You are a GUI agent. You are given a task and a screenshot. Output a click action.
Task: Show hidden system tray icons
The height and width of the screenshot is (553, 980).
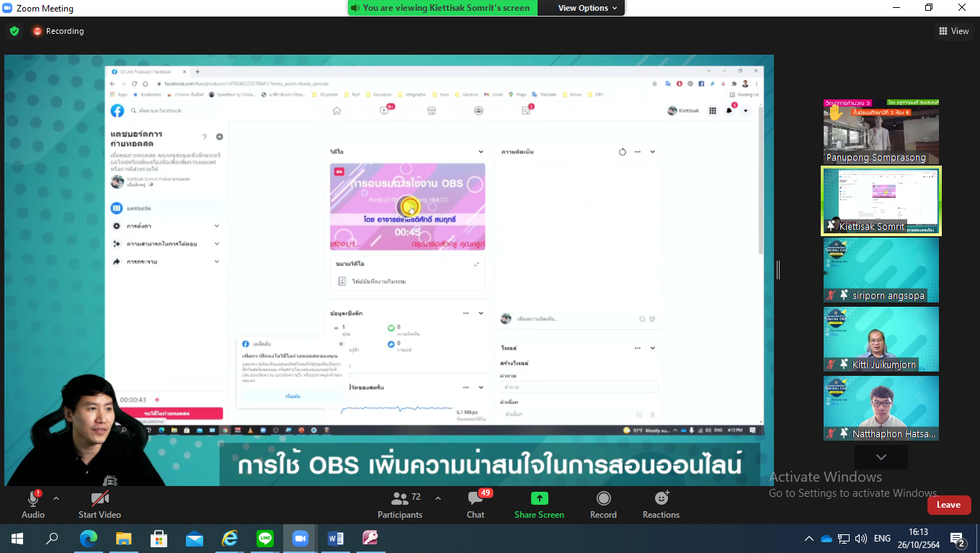(809, 538)
